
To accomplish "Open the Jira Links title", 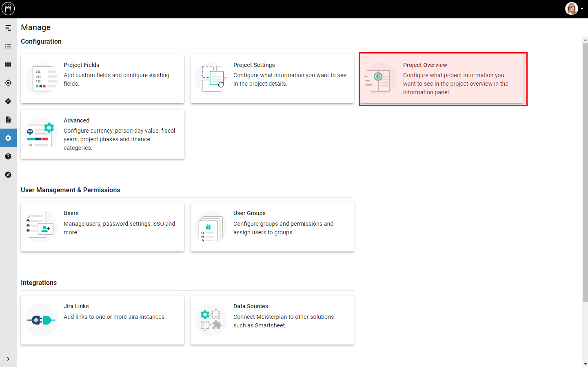I will point(76,306).
